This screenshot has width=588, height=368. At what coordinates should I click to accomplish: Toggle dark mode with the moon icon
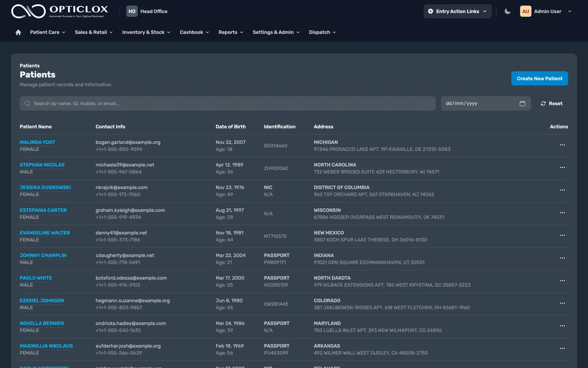click(507, 11)
